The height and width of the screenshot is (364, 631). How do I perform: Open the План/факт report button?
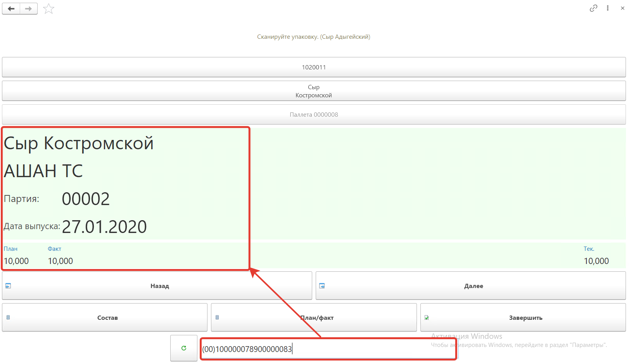coord(314,317)
